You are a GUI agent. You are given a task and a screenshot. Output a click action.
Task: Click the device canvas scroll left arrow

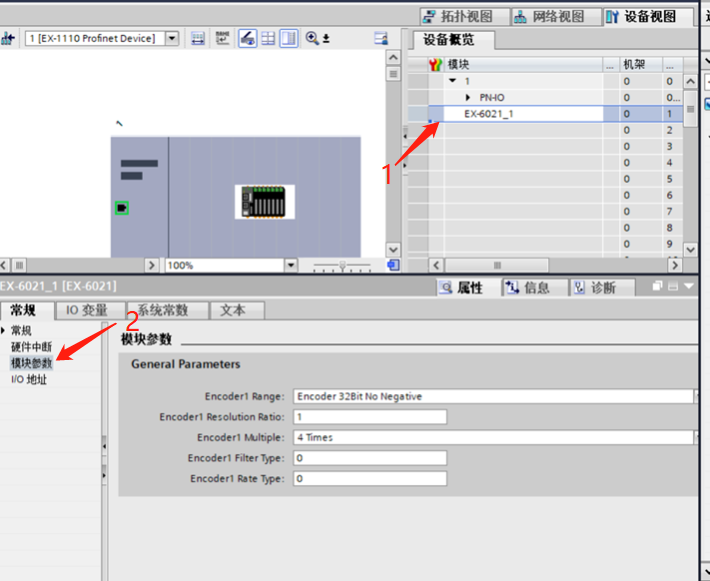click(4, 265)
